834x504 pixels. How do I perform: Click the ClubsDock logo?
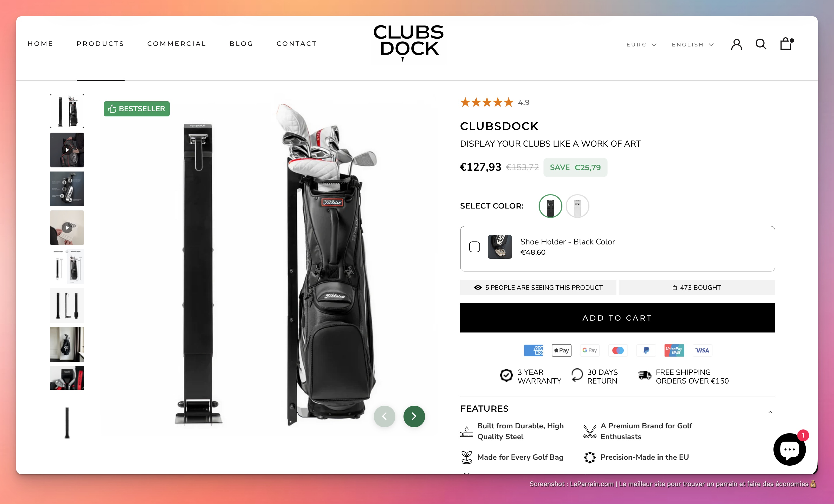(409, 42)
